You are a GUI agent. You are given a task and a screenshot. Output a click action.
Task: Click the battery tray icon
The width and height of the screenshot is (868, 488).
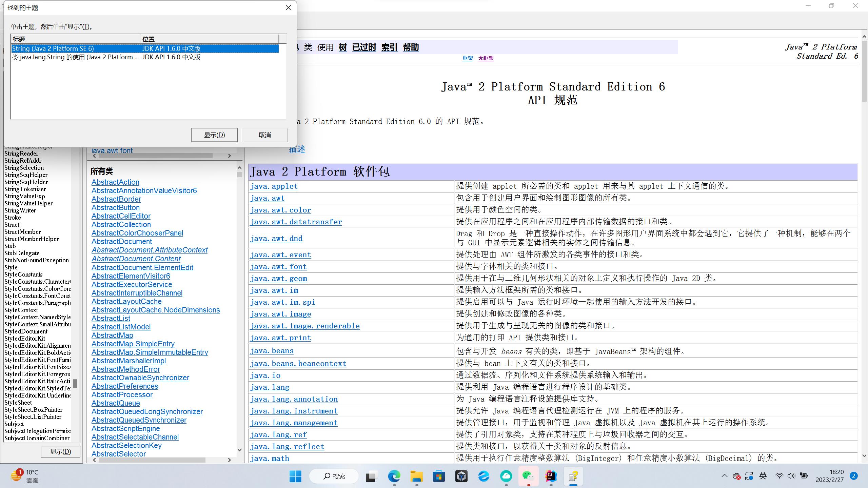(x=804, y=476)
